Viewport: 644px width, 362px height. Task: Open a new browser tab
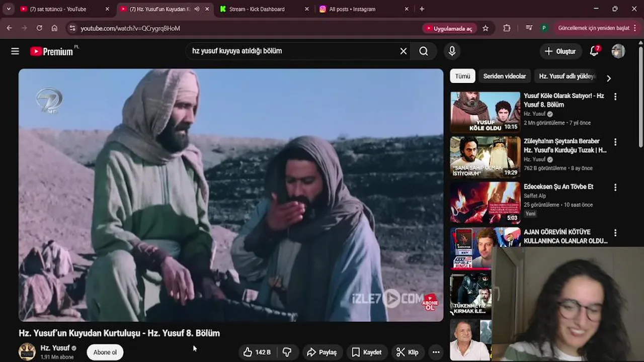[x=422, y=9]
